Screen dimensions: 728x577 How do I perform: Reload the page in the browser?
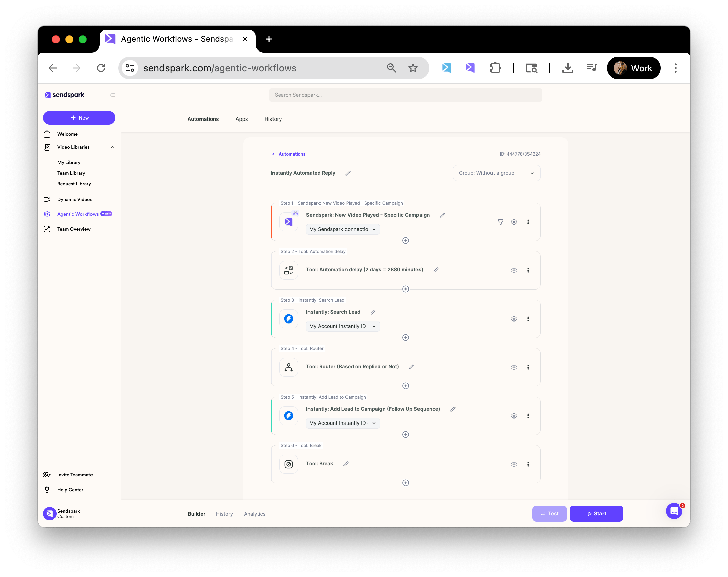101,68
